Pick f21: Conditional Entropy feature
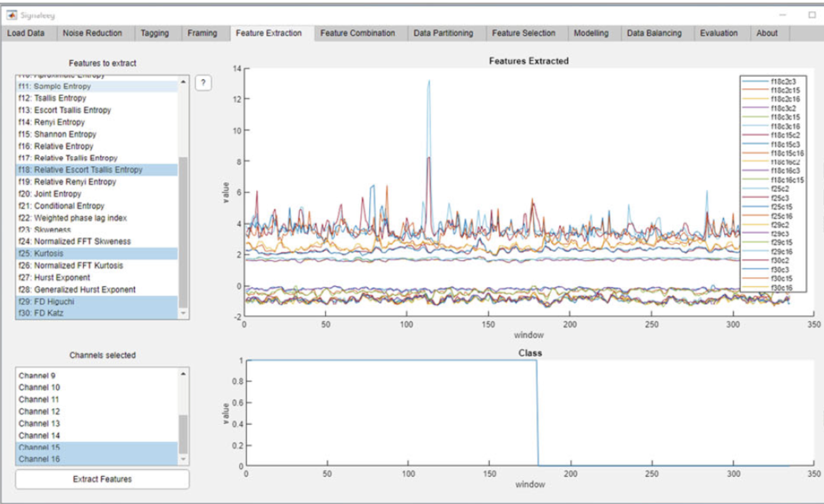The image size is (824, 504). [96, 206]
